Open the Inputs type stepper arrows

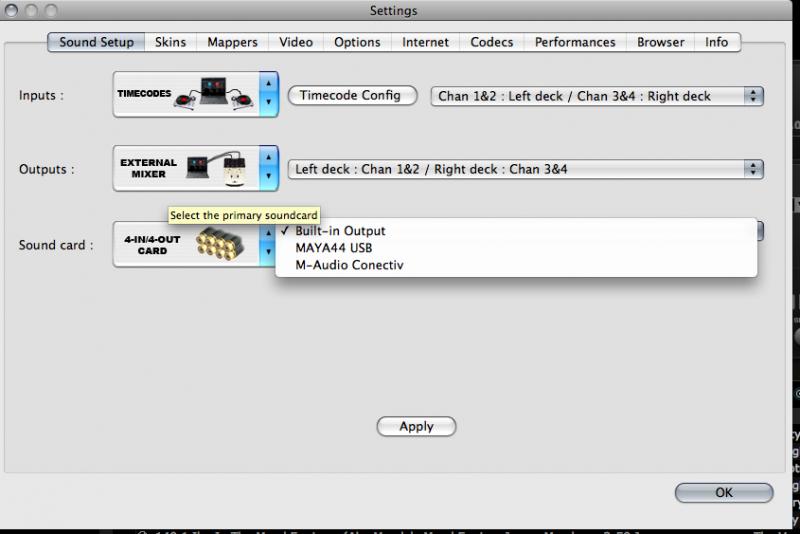(268, 96)
